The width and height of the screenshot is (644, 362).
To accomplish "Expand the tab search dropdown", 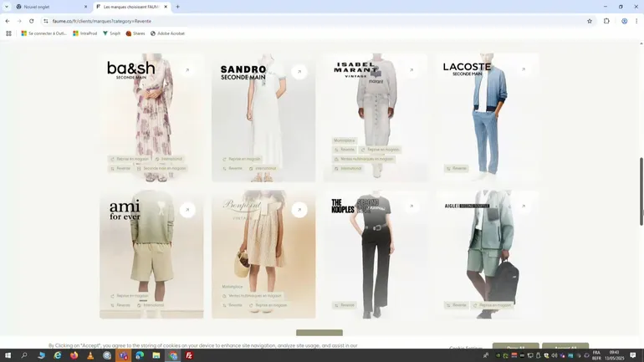I will [7, 7].
